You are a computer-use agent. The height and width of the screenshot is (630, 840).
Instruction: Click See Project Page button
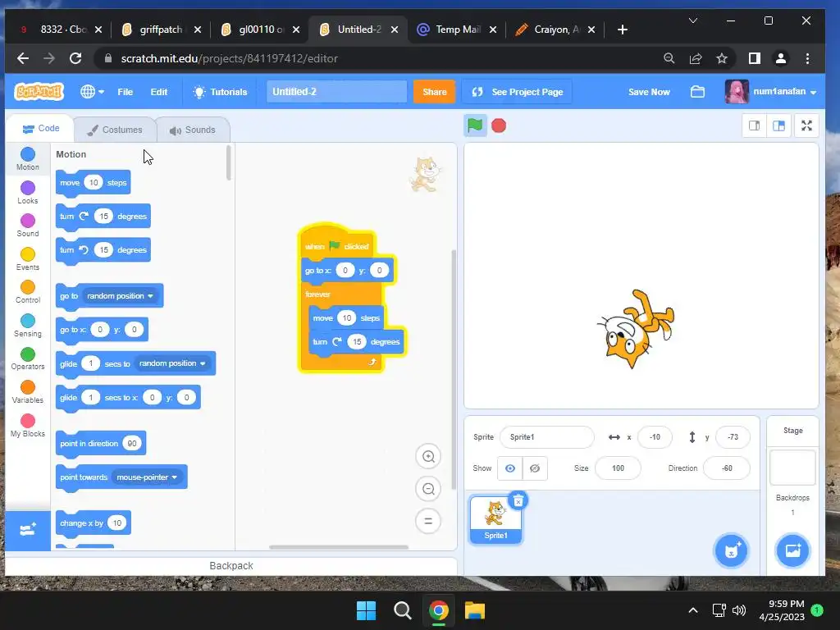[x=517, y=92]
